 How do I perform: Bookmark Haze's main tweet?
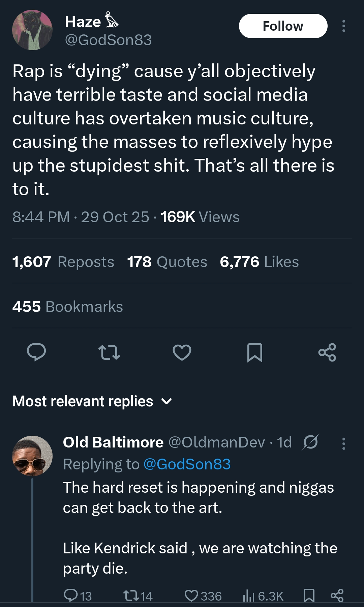pos(255,352)
